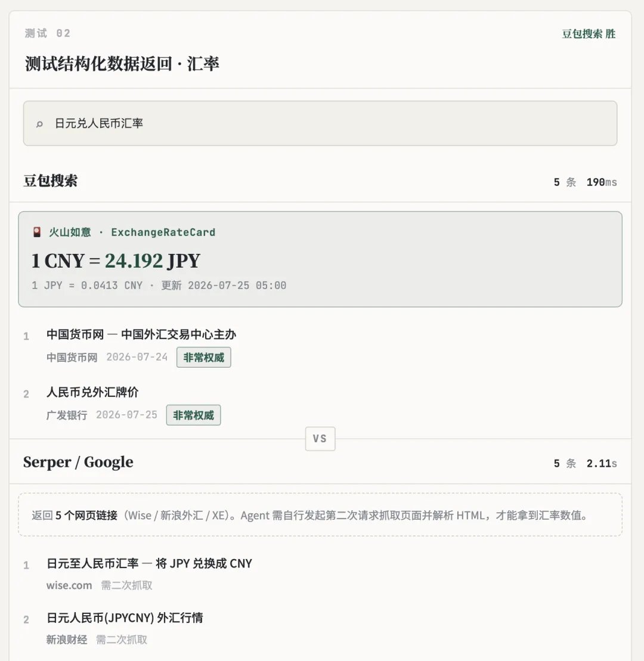Open 日元至人民币汇率 — 将 JPY 兑换成 CNY
The image size is (644, 661).
pos(149,564)
